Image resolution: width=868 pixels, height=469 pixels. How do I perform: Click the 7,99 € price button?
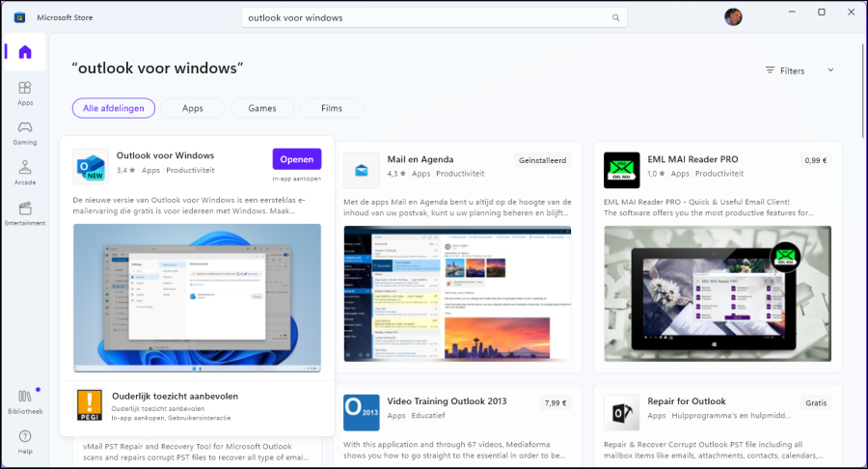tap(556, 402)
